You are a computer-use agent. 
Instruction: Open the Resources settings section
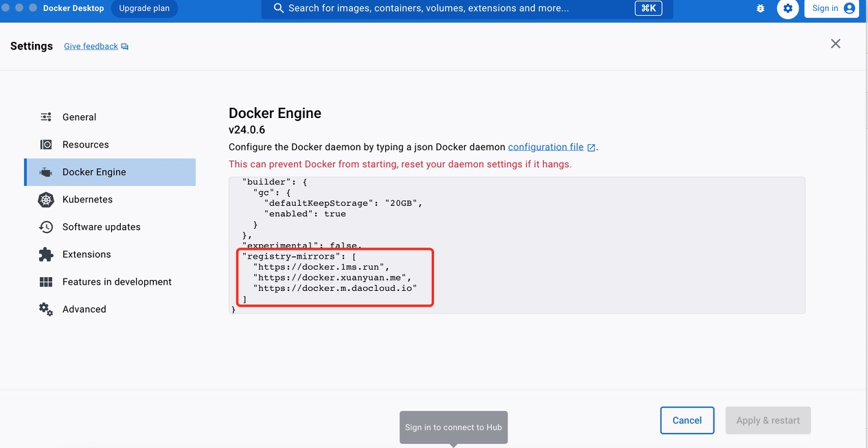pos(110,144)
